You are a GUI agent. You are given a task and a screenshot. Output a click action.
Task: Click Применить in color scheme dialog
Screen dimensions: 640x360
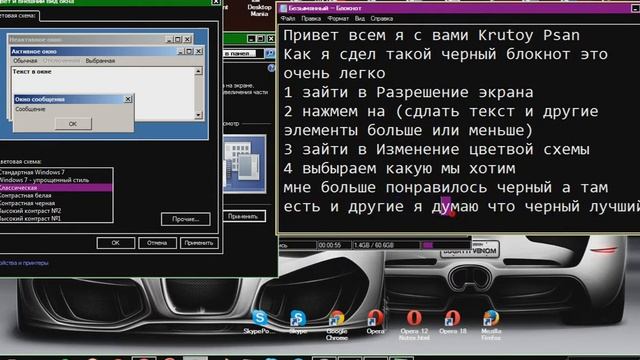[199, 243]
